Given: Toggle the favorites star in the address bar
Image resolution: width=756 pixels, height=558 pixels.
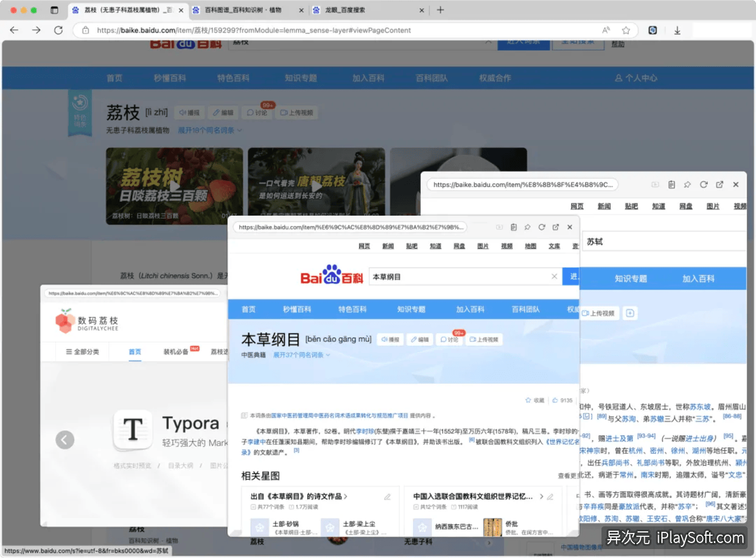Looking at the screenshot, I should (626, 30).
